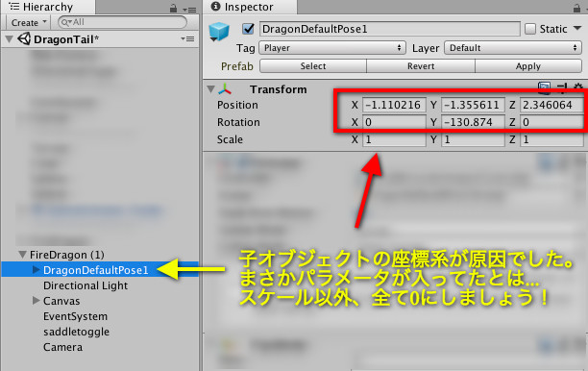
Task: Select saddletoggle in the Hierarchy
Action: tap(76, 332)
